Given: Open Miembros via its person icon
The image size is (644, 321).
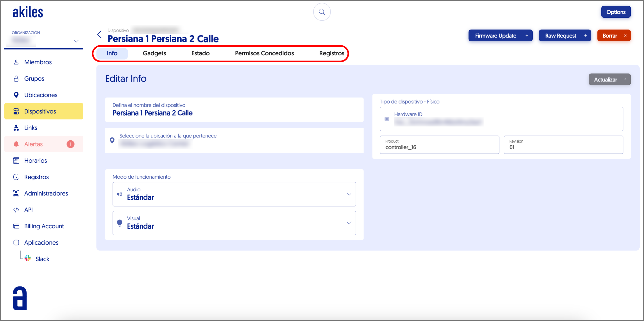Looking at the screenshot, I should pos(16,62).
